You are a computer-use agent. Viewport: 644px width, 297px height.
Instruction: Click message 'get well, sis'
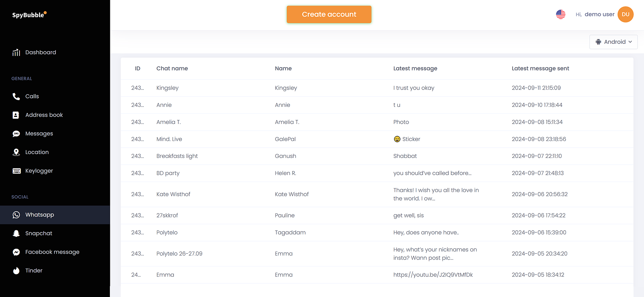409,215
